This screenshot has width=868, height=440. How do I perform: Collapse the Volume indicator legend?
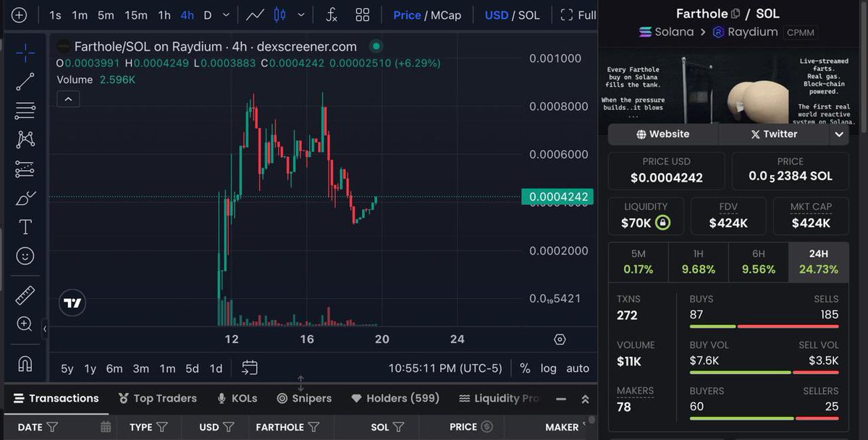68,99
